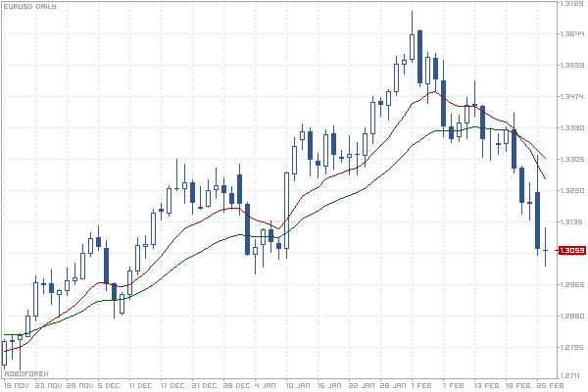This screenshot has height=392, width=588.
Task: Click the 28 DEC date label
Action: [x=236, y=385]
